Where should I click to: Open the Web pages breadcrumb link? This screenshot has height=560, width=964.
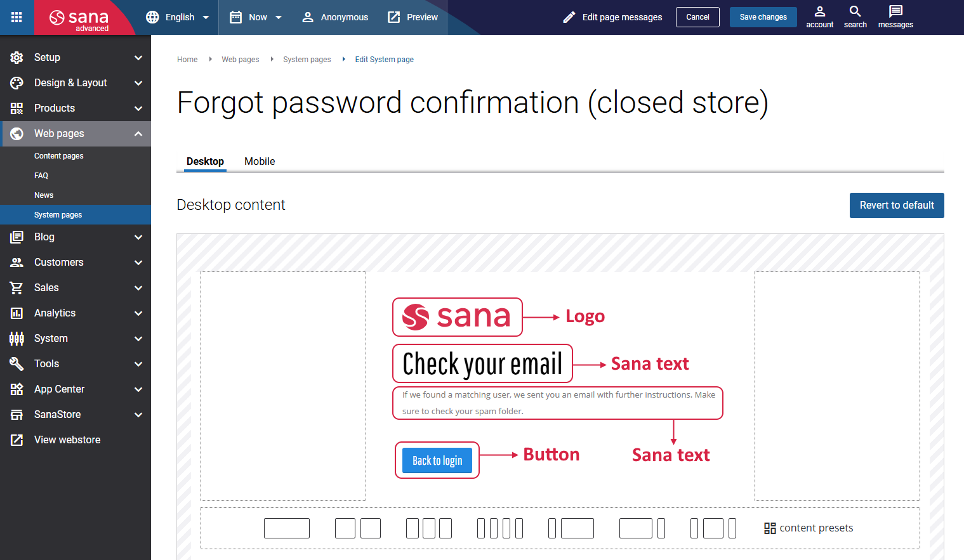(240, 59)
